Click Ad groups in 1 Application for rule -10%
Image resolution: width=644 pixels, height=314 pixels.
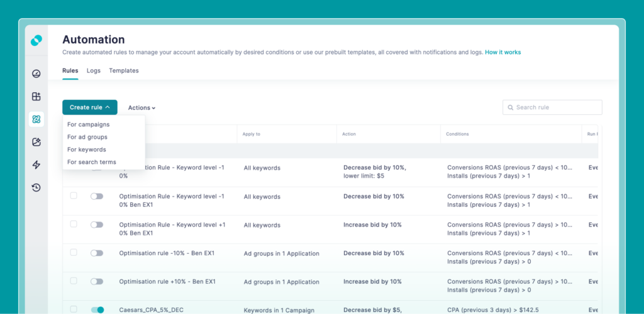pos(281,254)
